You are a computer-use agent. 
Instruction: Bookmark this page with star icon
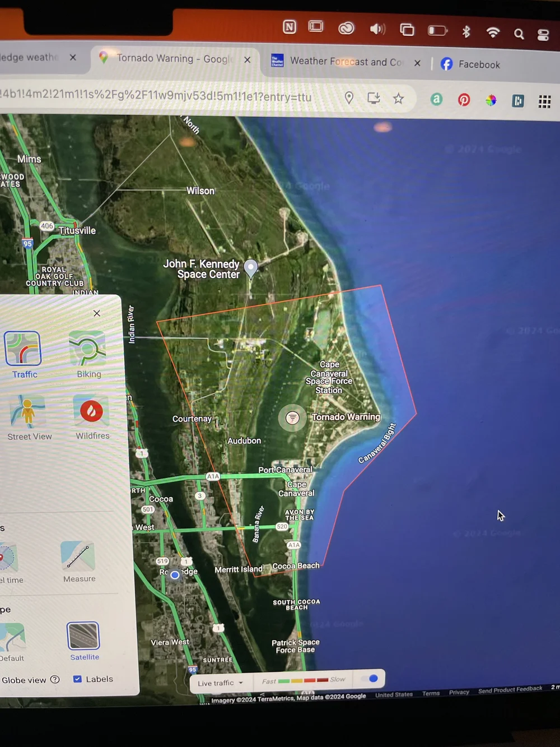pos(398,99)
